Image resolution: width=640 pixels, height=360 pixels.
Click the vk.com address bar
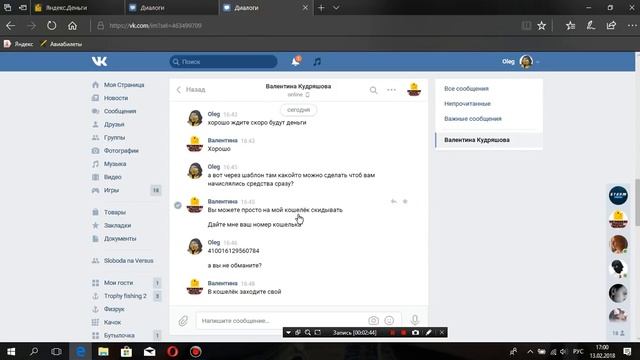[x=155, y=26]
